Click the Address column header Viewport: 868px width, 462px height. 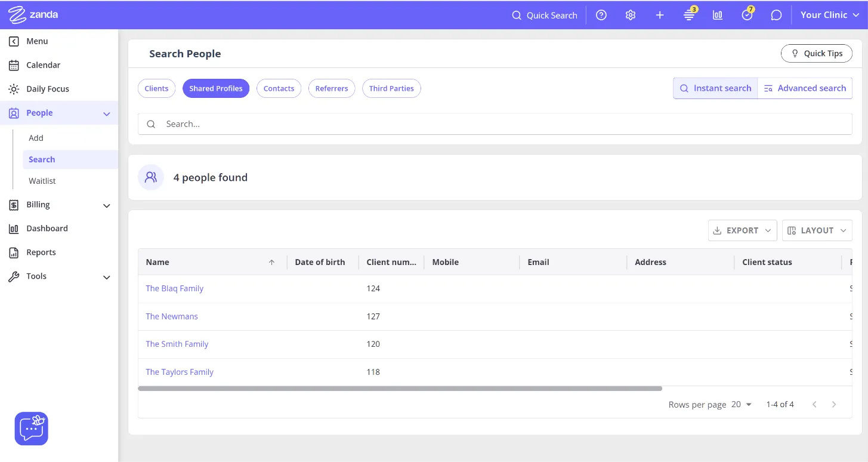pos(681,262)
